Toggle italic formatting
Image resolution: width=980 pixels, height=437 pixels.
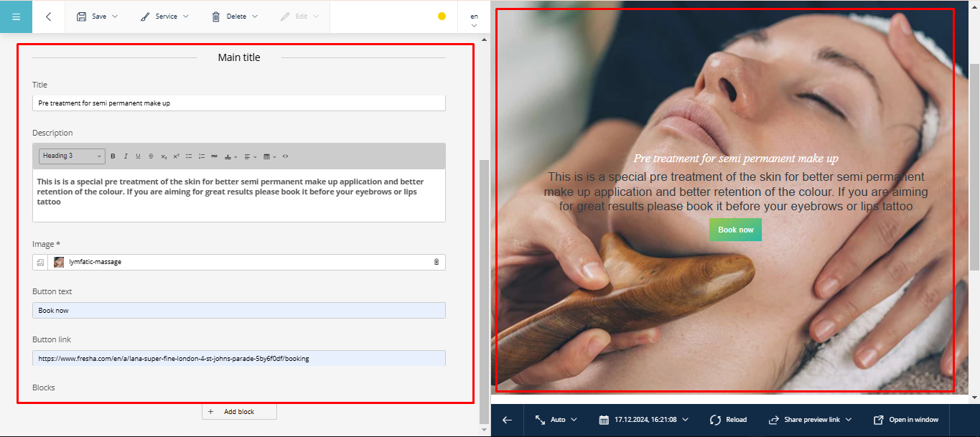126,156
